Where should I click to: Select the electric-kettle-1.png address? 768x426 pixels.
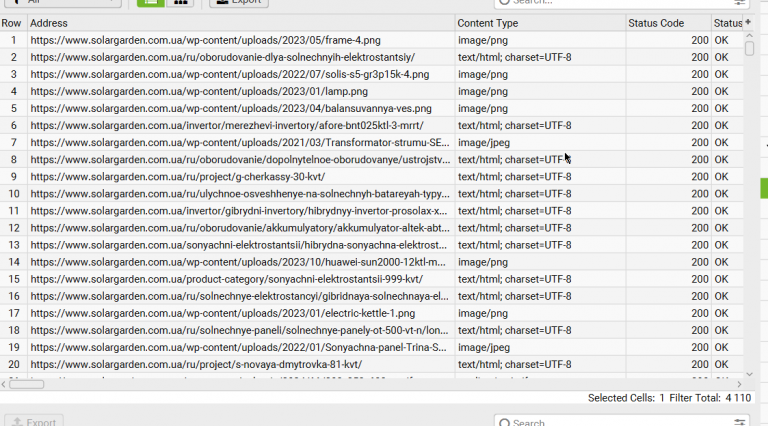[222, 313]
